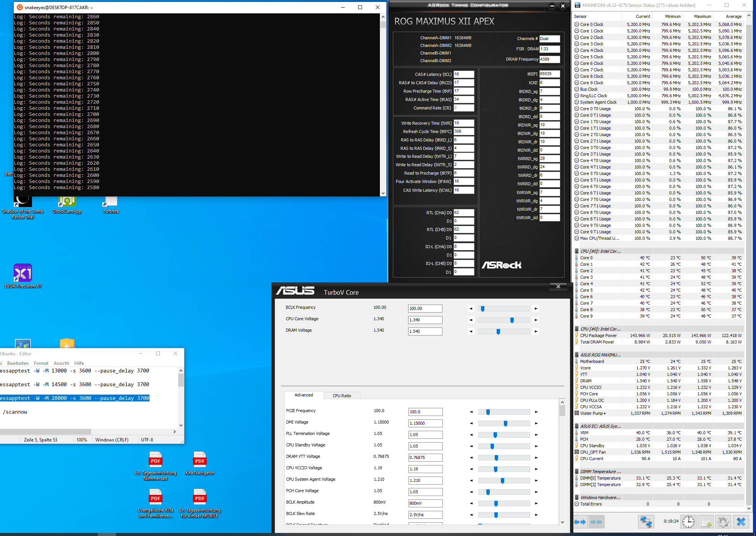Screen dimensions: 756x536
Task: Click blue X icon in HWiNFO toolbar
Action: tap(741, 522)
